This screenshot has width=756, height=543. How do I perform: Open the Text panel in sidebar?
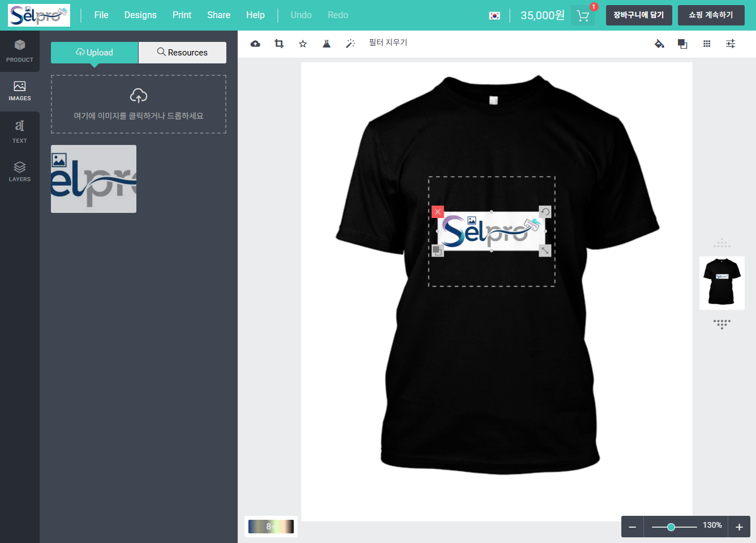20,131
